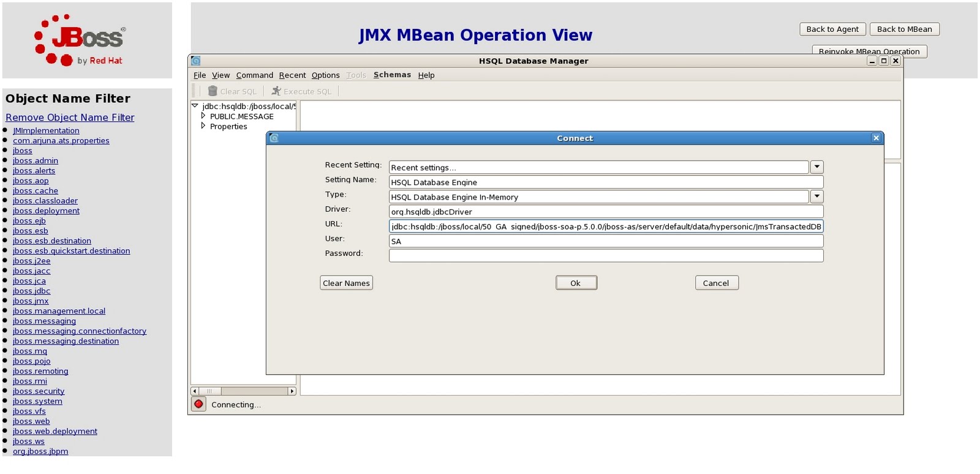Image resolution: width=980 pixels, height=474 pixels.
Task: Open the jboss.messaging.connectionfactory link
Action: click(80, 331)
